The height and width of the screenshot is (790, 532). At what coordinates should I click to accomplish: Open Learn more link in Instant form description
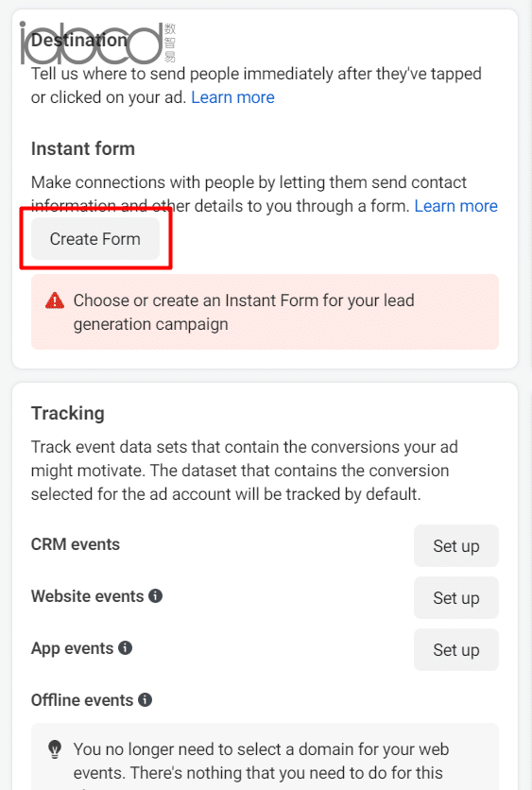[x=455, y=206]
